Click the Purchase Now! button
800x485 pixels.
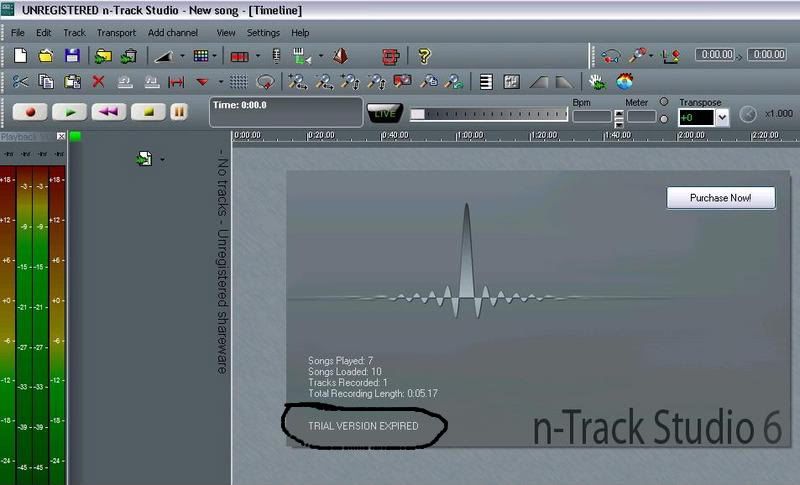point(720,197)
